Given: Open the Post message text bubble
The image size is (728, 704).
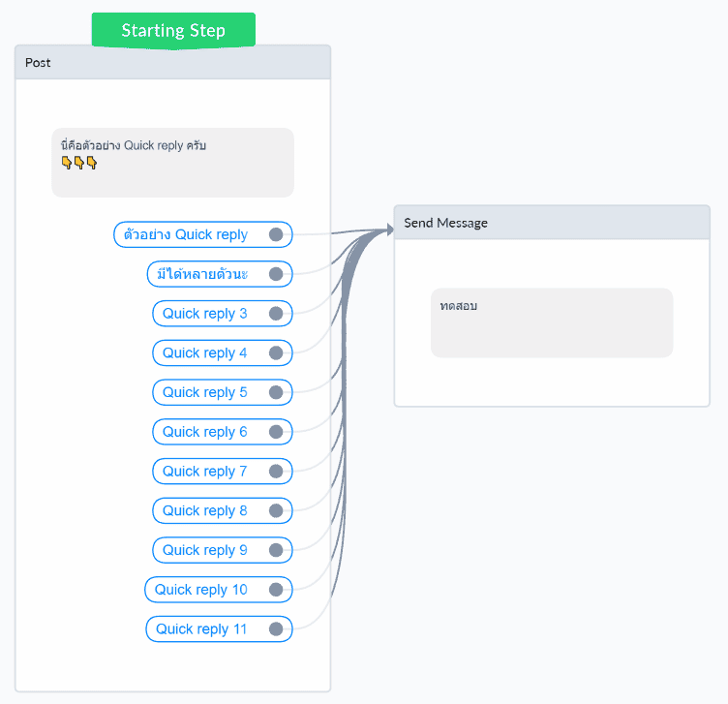Looking at the screenshot, I should 172,163.
